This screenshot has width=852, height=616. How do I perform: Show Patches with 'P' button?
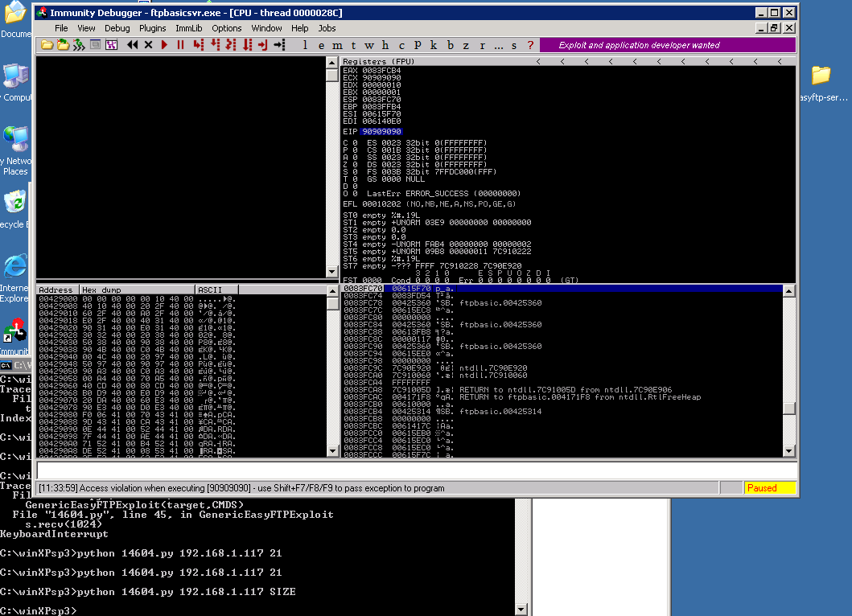coord(418,45)
